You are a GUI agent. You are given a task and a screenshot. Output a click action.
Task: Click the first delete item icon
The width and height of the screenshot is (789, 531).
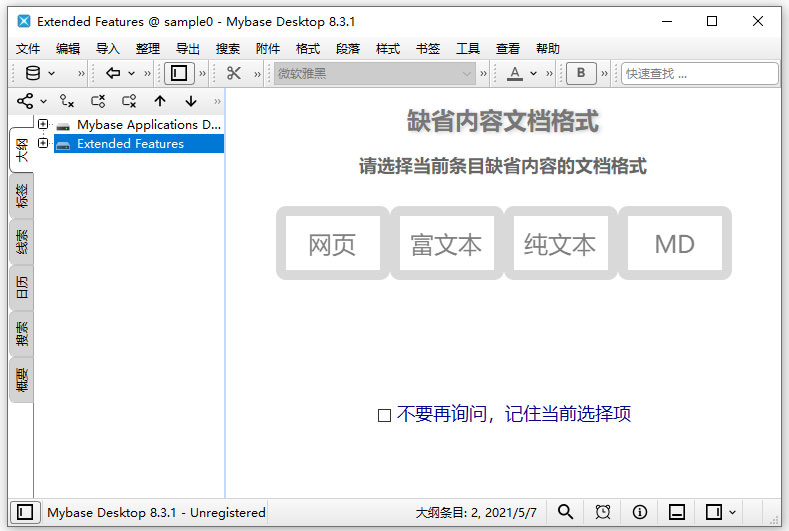[x=98, y=101]
